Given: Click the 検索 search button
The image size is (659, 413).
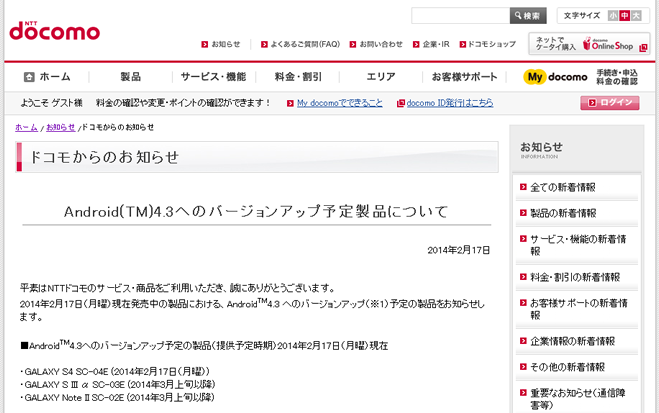Looking at the screenshot, I should tap(528, 16).
